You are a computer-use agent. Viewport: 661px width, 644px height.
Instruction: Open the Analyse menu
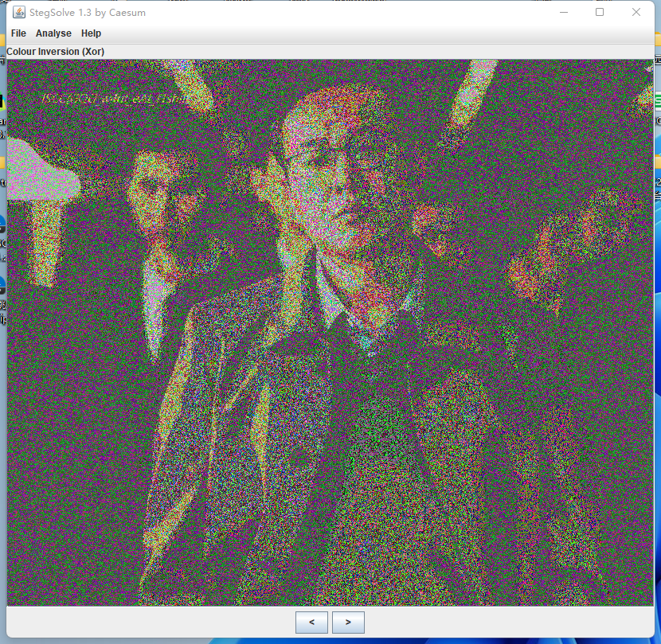(x=53, y=33)
